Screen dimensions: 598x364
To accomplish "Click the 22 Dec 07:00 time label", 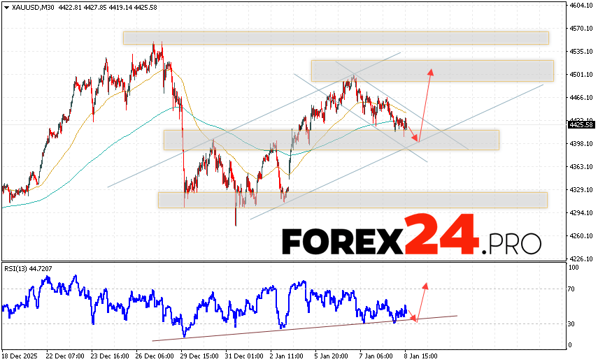I will pos(65,356).
